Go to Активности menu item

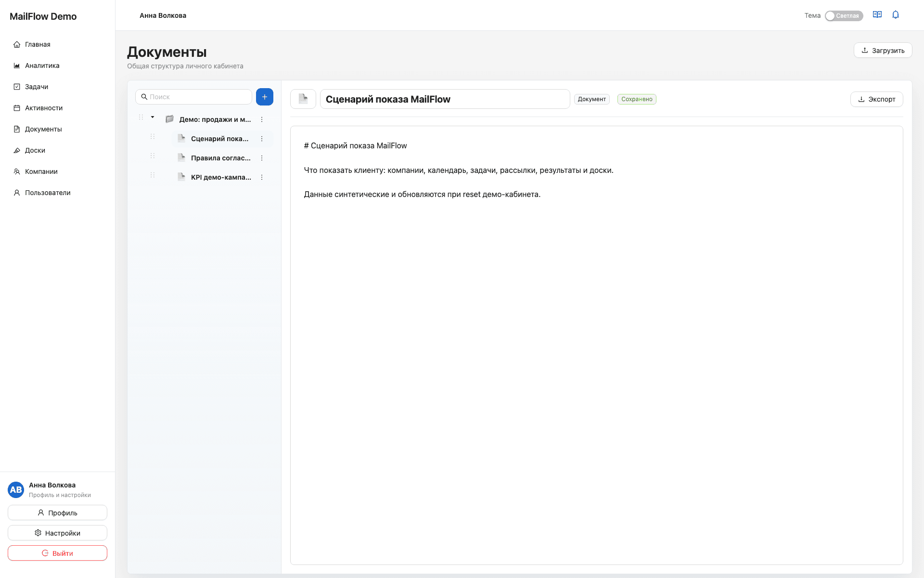[57, 108]
